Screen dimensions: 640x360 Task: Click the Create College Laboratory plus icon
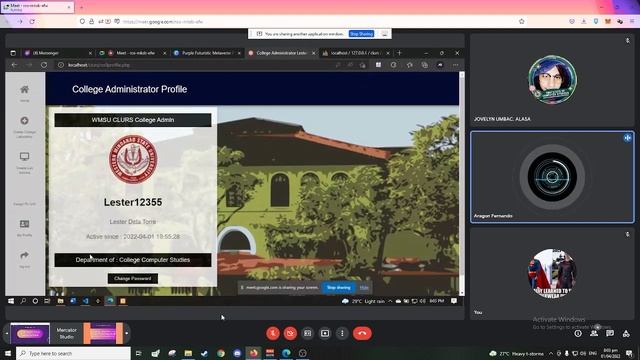pyautogui.click(x=24, y=121)
